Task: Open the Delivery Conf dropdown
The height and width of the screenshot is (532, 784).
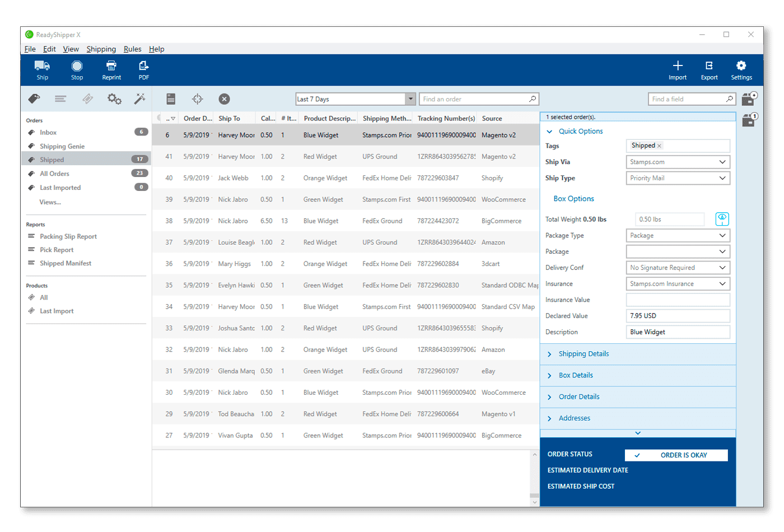Action: 678,268
